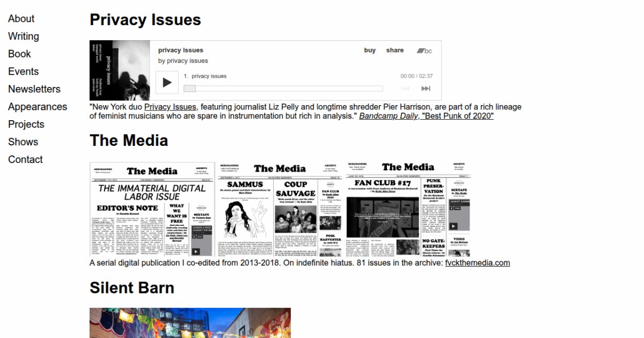Open the About page

[21, 19]
